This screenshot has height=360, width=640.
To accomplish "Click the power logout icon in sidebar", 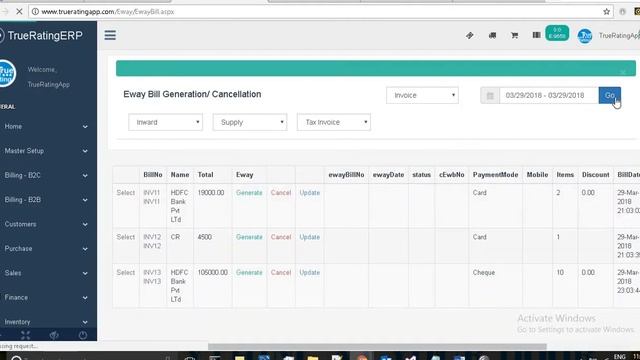I will click(83, 335).
